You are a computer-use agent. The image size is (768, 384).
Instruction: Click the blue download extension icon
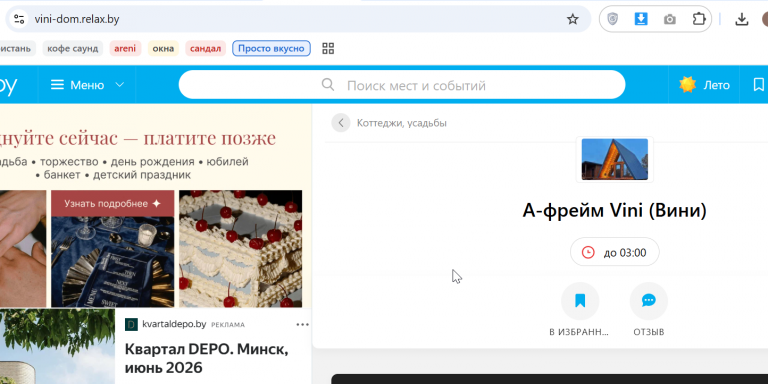tap(641, 19)
